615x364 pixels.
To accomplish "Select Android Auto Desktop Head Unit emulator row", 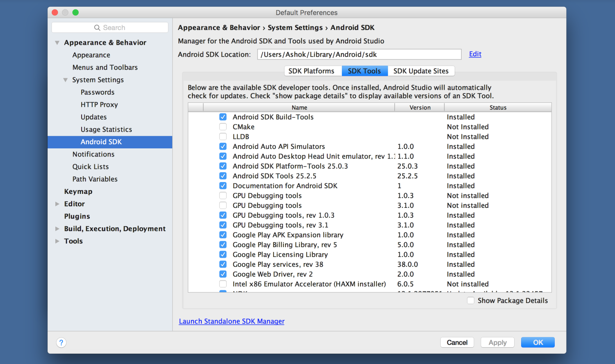I will coord(369,156).
